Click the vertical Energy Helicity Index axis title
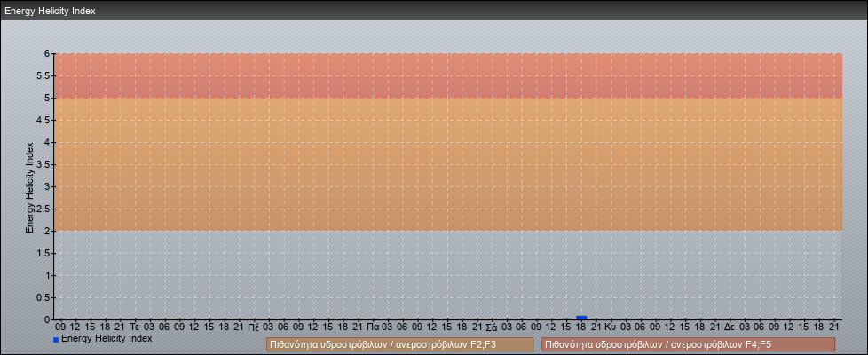The height and width of the screenshot is (355, 868). (29, 186)
